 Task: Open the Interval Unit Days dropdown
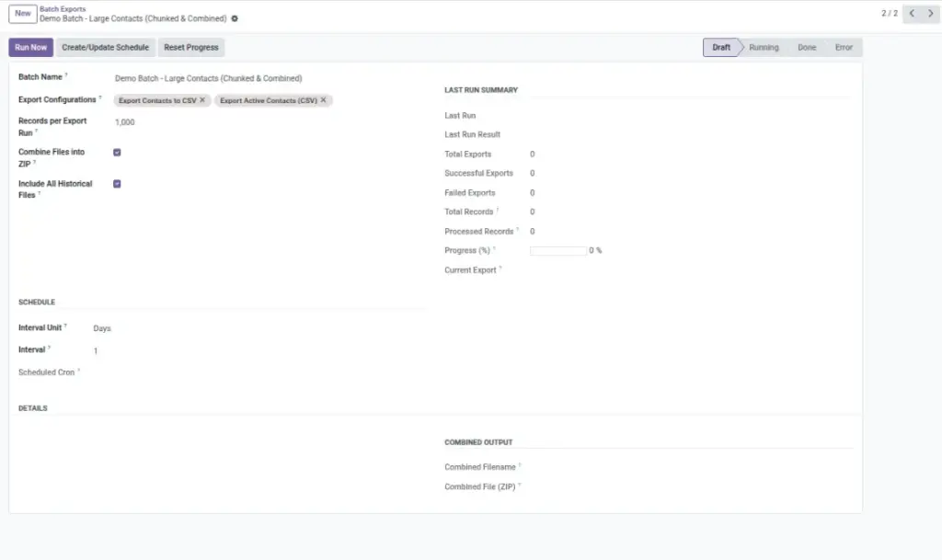[x=102, y=328]
